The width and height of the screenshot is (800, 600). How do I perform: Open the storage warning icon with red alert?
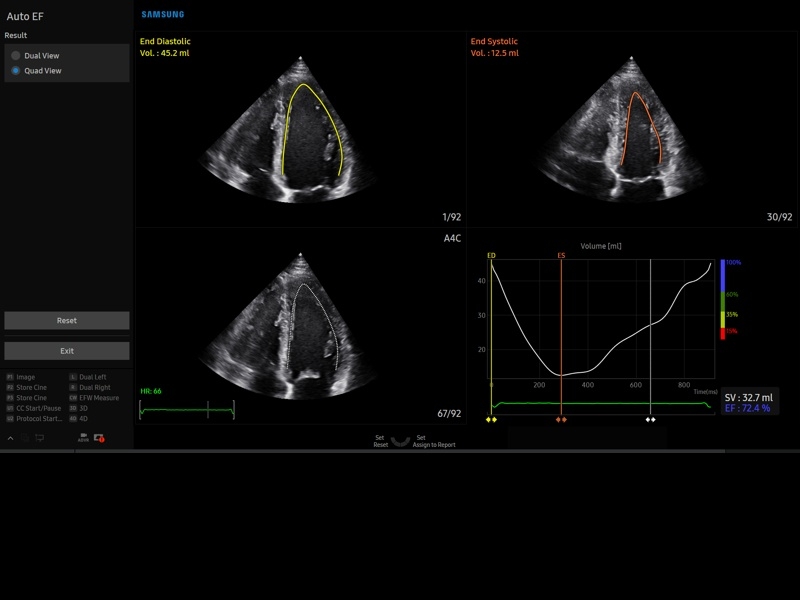[99, 438]
